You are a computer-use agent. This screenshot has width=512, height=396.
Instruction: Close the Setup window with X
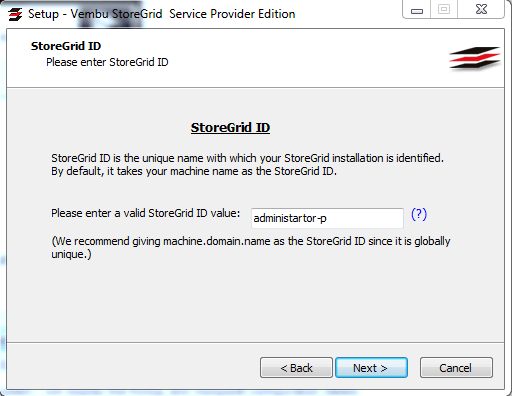481,9
